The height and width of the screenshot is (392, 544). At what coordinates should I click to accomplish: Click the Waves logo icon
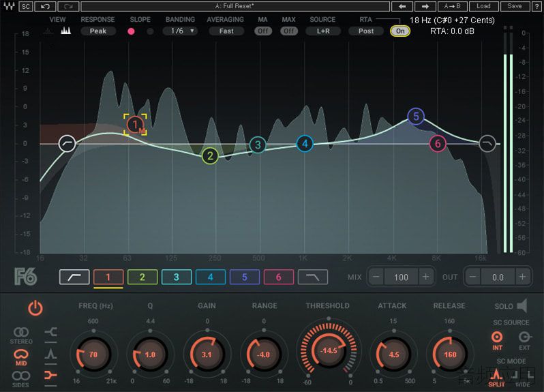pyautogui.click(x=8, y=6)
